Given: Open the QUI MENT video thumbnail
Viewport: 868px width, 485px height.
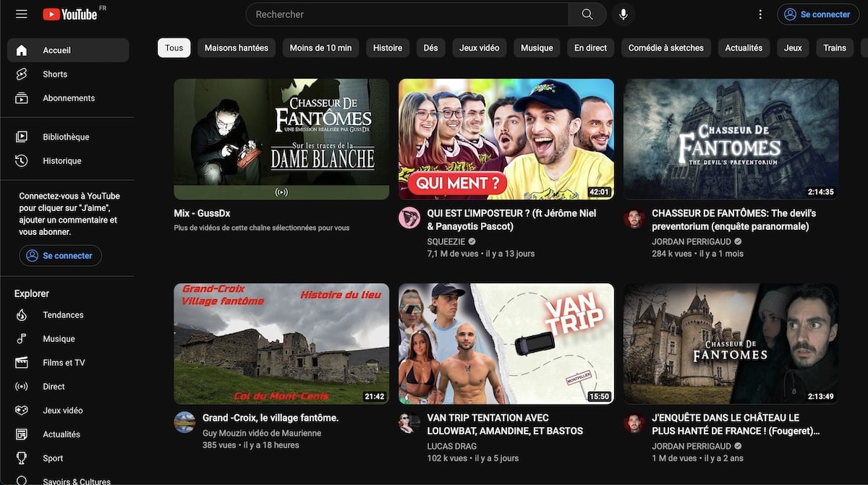Looking at the screenshot, I should click(506, 139).
